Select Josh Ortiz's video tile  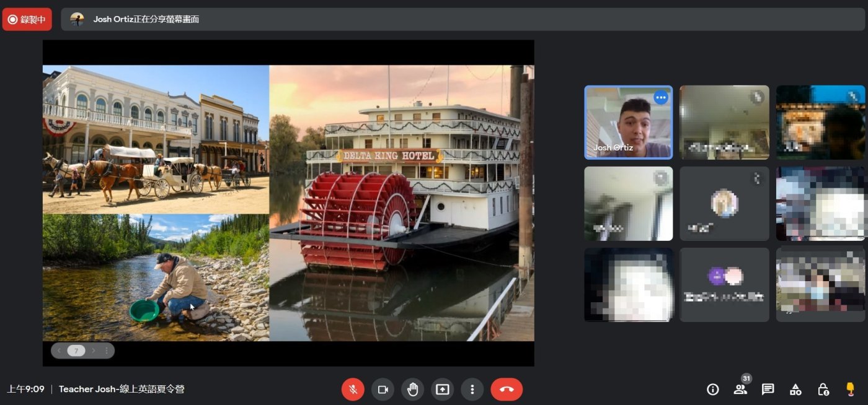[629, 123]
